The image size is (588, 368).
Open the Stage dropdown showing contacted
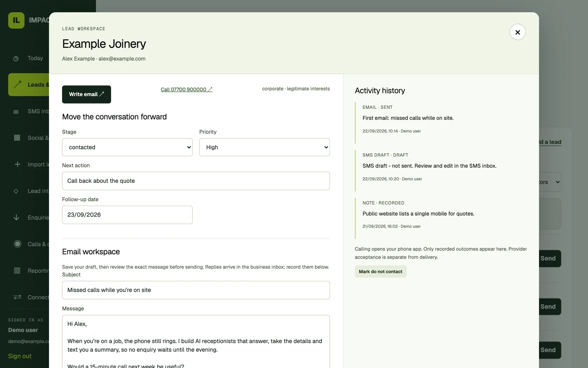point(127,147)
